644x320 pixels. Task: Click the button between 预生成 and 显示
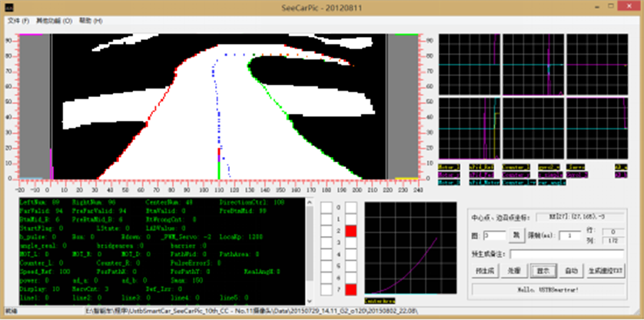click(514, 271)
